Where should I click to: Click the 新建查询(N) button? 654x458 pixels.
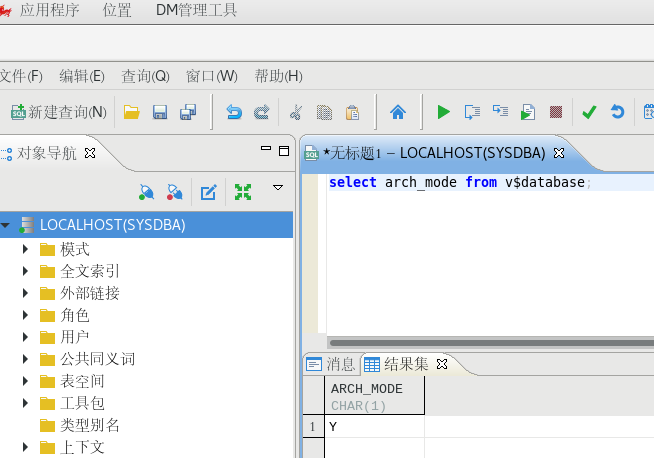coord(59,112)
